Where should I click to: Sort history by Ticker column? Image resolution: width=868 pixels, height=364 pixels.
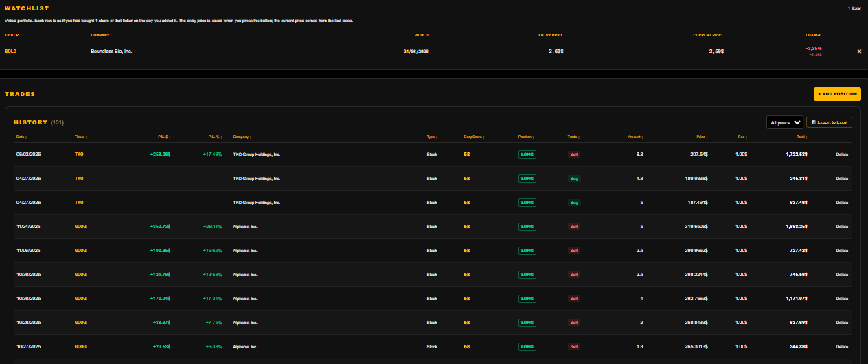80,137
